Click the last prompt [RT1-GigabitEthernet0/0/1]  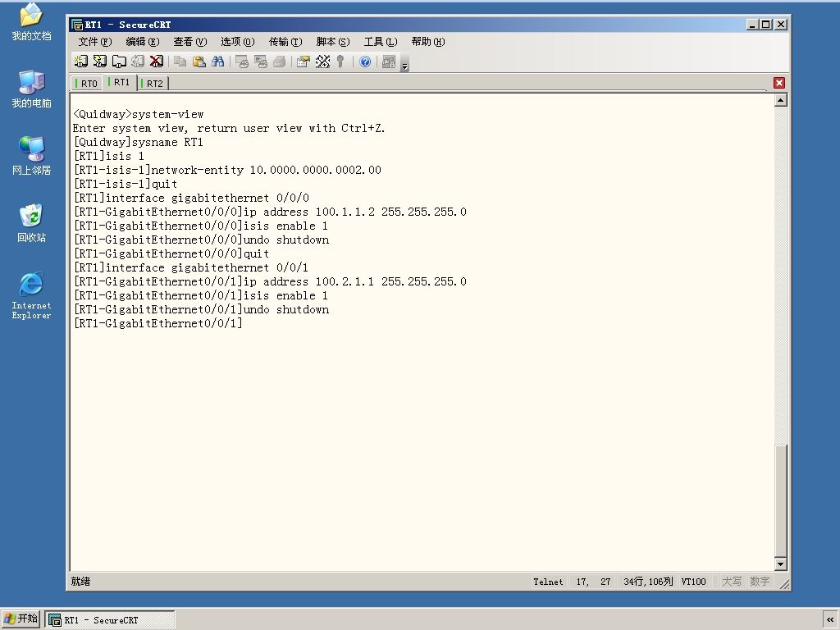pyautogui.click(x=158, y=323)
